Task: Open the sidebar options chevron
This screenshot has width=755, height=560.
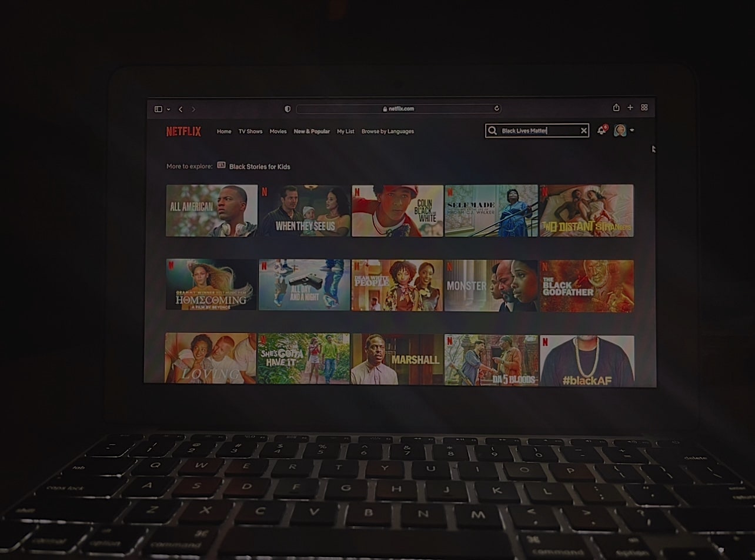Action: coord(168,108)
